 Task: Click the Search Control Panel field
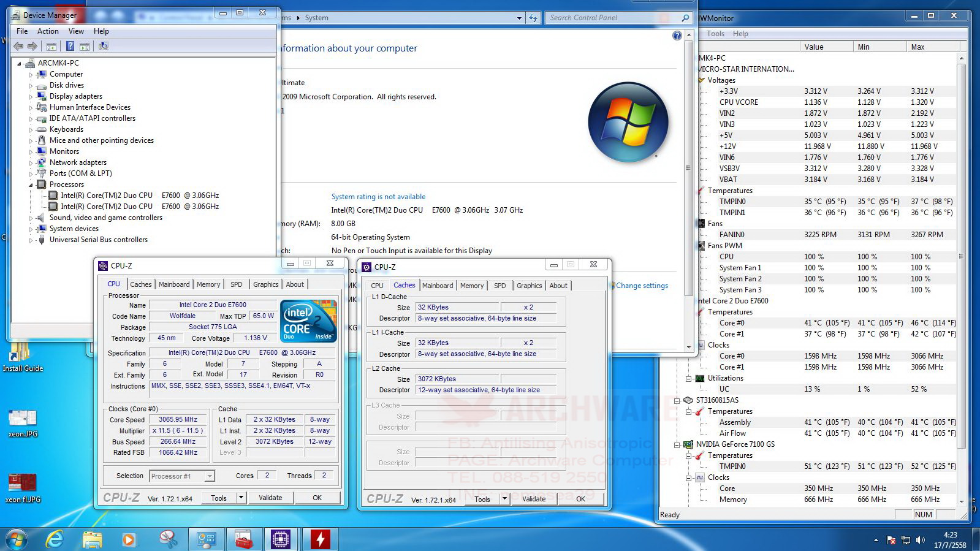click(613, 18)
